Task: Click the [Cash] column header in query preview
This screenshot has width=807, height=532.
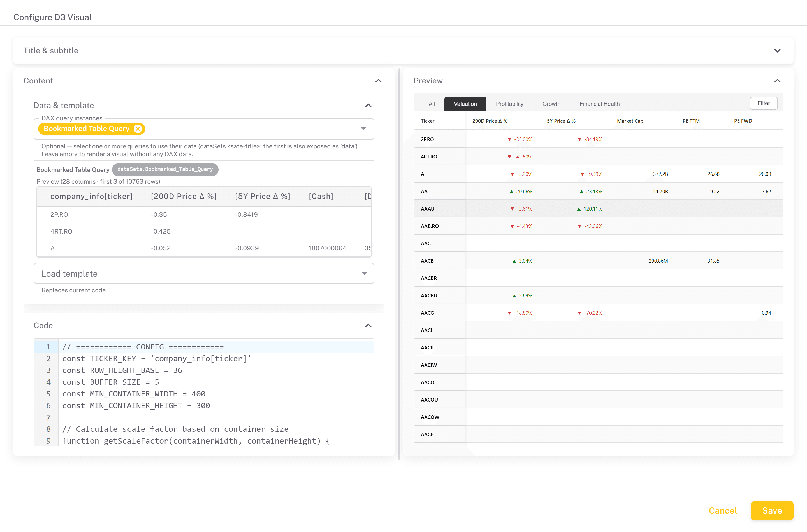Action: 321,196
